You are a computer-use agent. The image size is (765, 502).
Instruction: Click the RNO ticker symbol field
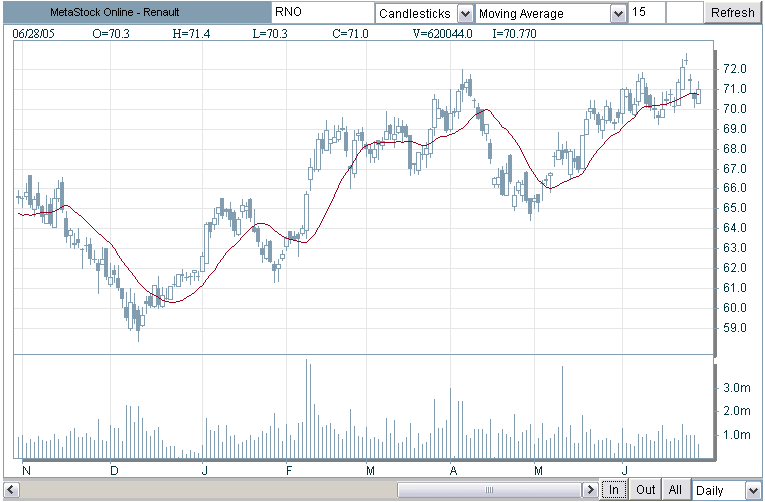(322, 13)
